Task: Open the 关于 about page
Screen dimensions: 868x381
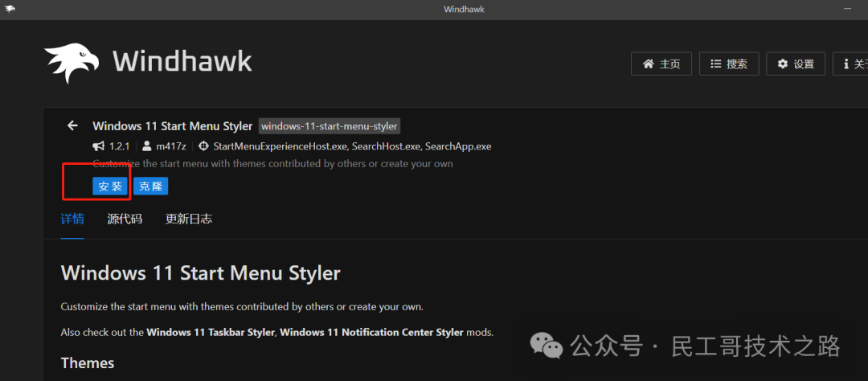Action: [850, 63]
